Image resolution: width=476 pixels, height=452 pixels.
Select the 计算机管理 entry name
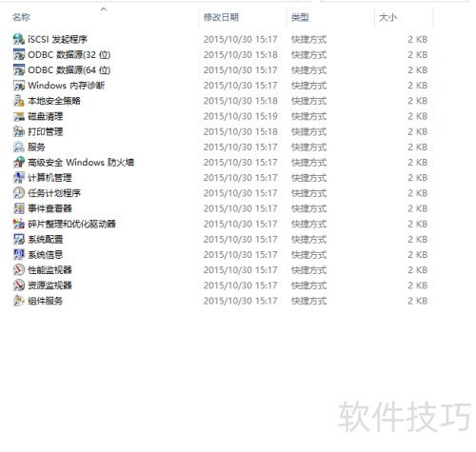50,178
